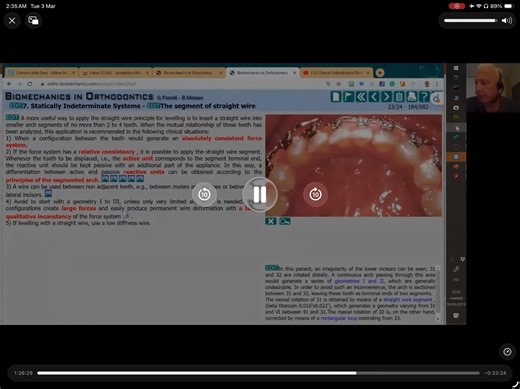Open the 'relative consistency' red link
520x389 pixels.
click(x=106, y=152)
